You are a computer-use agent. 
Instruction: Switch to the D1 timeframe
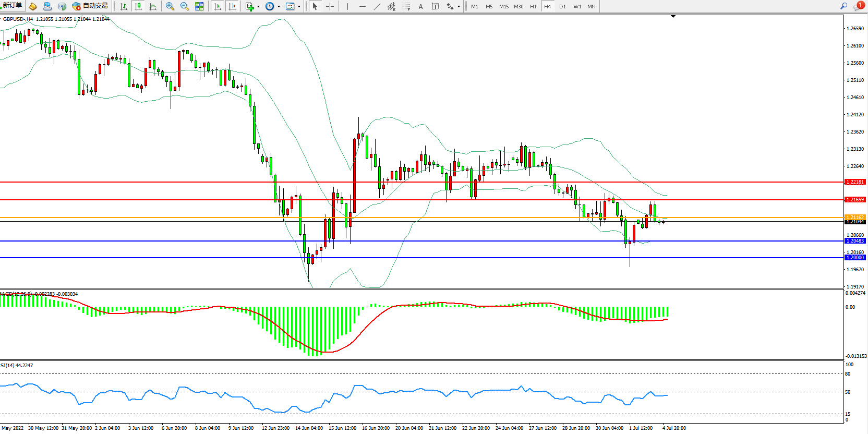click(x=562, y=6)
